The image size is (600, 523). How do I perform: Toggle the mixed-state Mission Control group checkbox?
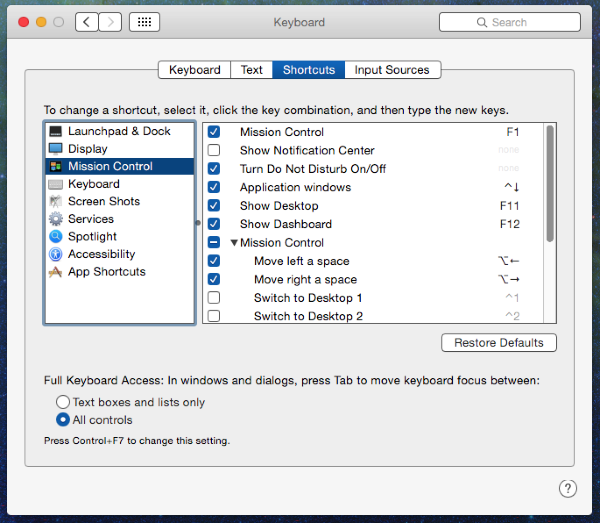[214, 242]
